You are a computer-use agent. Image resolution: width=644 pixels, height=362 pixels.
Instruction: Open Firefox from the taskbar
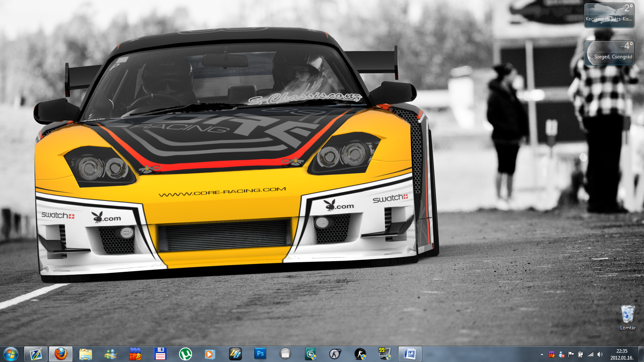tap(61, 354)
